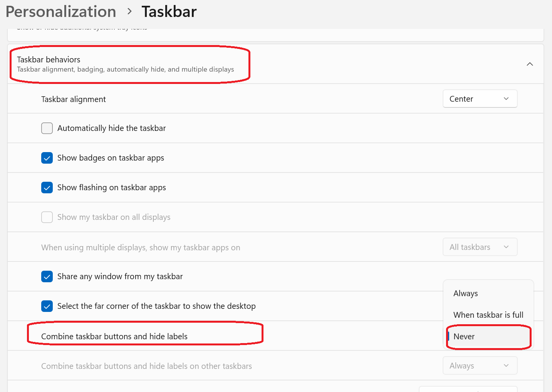Uncheck Show flashing on taskbar apps
This screenshot has width=552, height=392.
47,188
